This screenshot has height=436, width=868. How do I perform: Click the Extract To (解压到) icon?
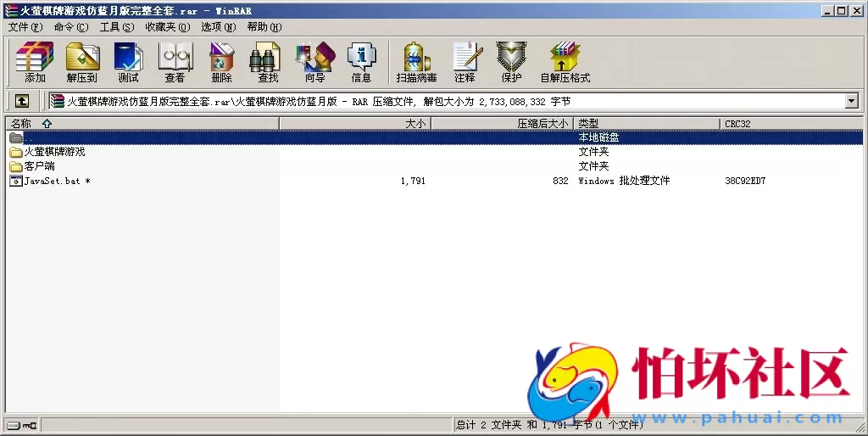[82, 61]
